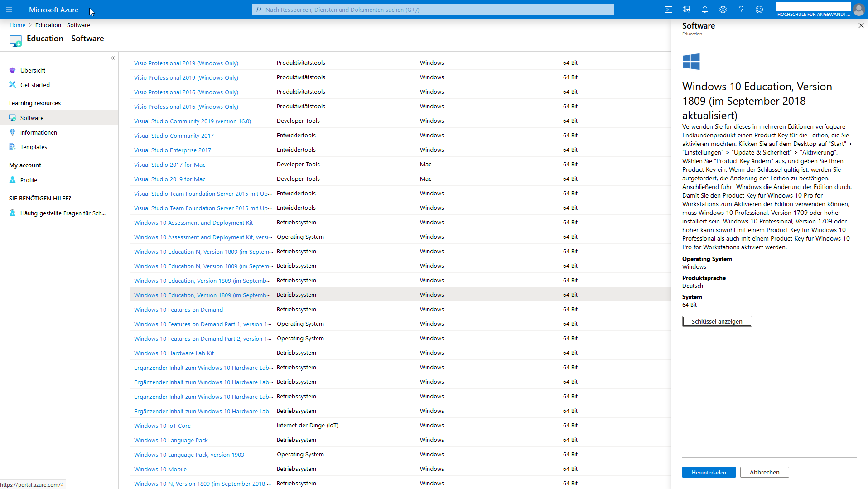868x489 pixels.
Task: Click the FAQ help person icon
Action: click(x=13, y=213)
